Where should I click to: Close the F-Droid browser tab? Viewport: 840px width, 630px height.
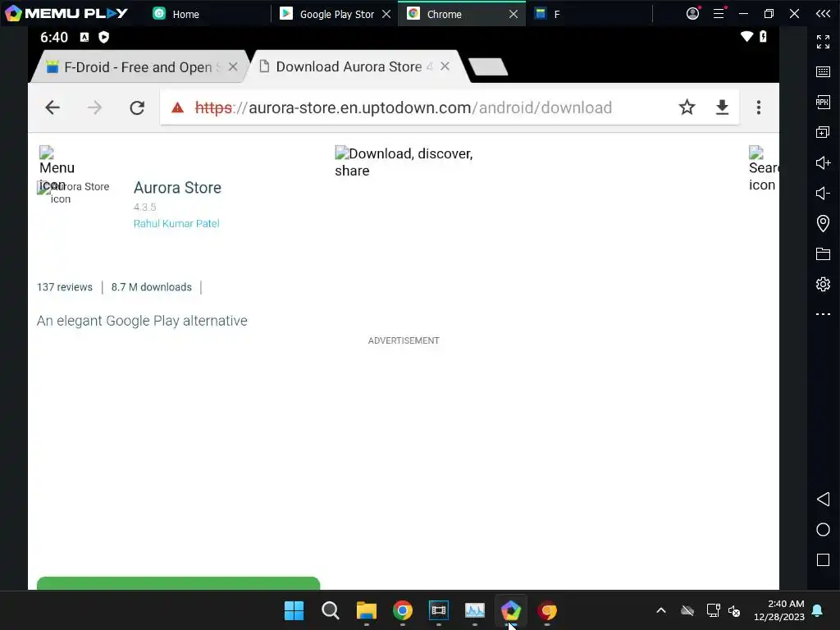pyautogui.click(x=233, y=67)
